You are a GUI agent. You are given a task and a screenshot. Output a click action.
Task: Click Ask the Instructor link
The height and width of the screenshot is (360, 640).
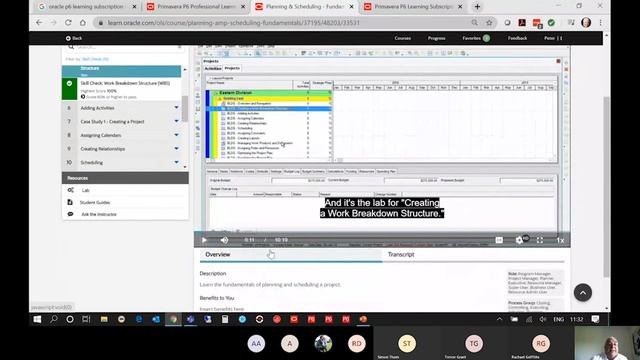click(99, 214)
